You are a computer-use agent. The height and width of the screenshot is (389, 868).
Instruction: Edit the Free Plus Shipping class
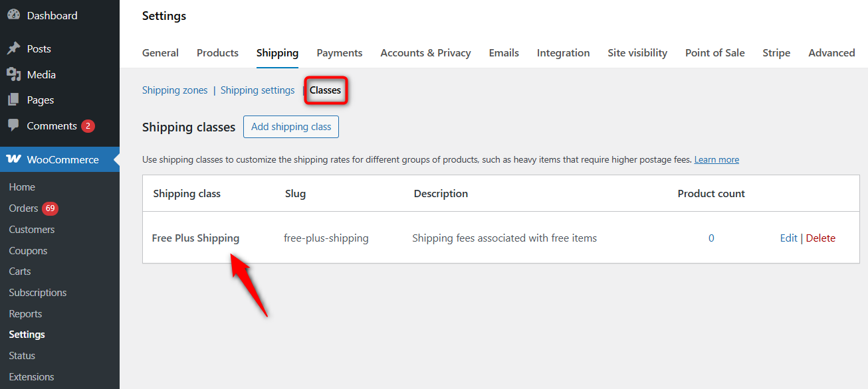click(x=788, y=238)
